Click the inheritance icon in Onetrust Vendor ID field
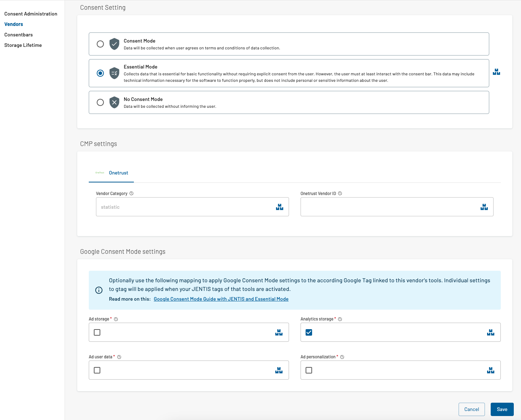The height and width of the screenshot is (420, 521). pyautogui.click(x=484, y=207)
